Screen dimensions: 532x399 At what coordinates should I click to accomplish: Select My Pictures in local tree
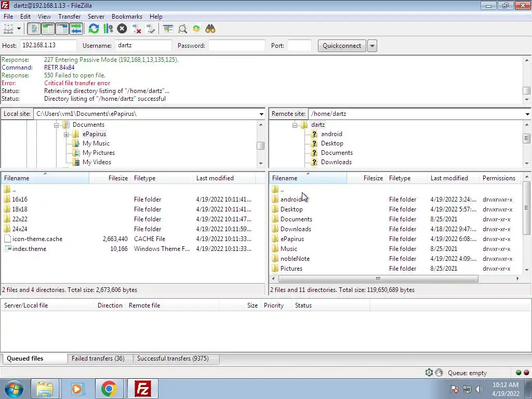pyautogui.click(x=98, y=153)
